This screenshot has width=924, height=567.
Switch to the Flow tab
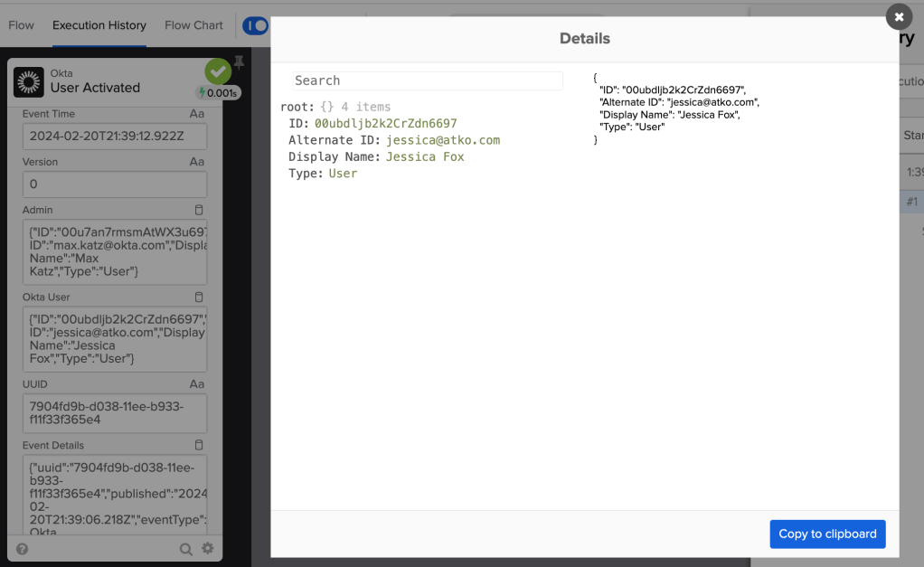tap(21, 25)
